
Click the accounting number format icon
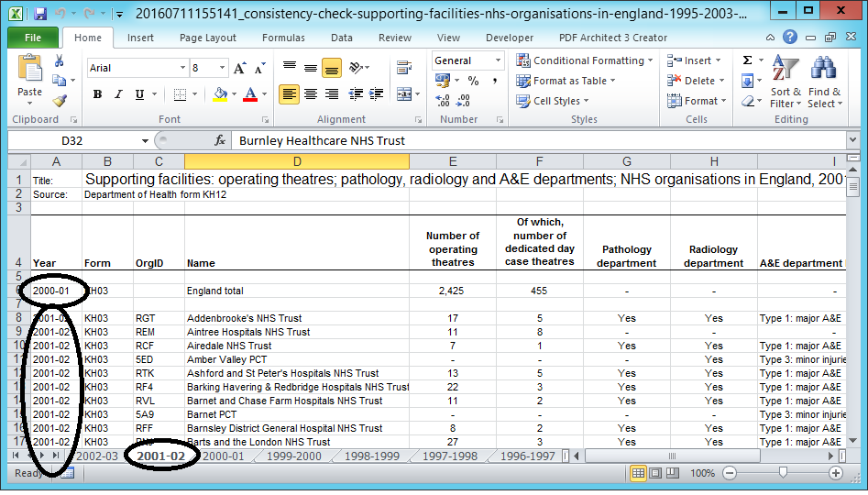pyautogui.click(x=443, y=81)
